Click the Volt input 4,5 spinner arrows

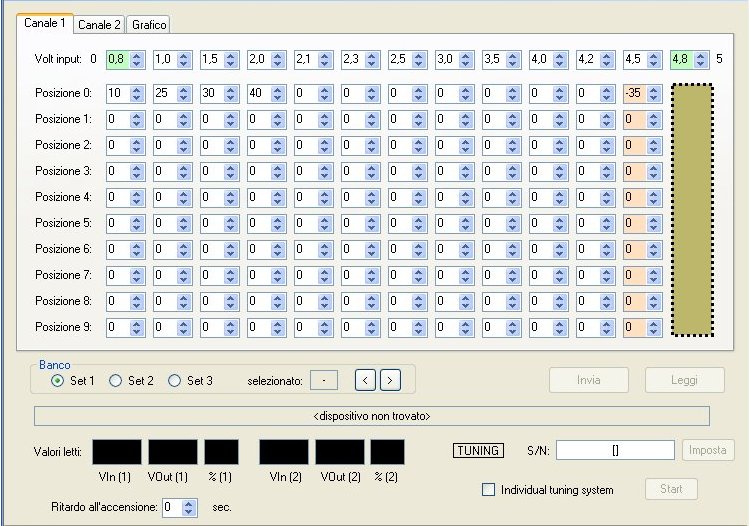pos(654,59)
